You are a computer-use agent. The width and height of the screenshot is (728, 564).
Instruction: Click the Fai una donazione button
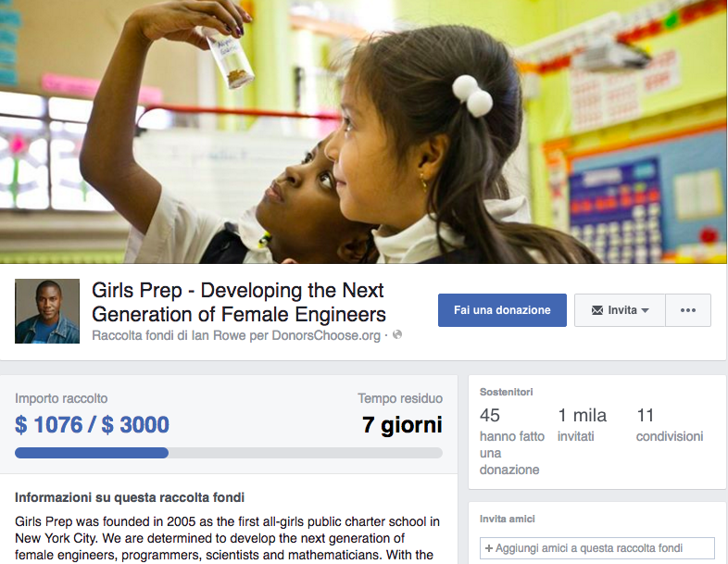(x=502, y=310)
